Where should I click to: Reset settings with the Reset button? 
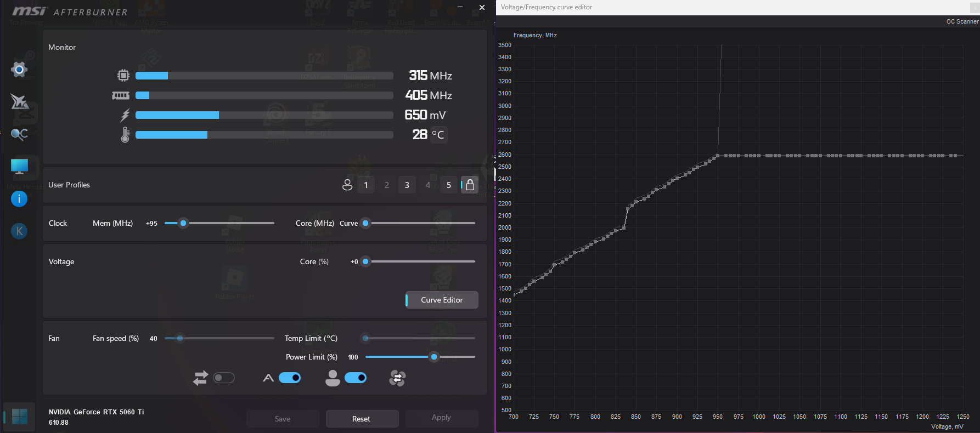pyautogui.click(x=362, y=419)
